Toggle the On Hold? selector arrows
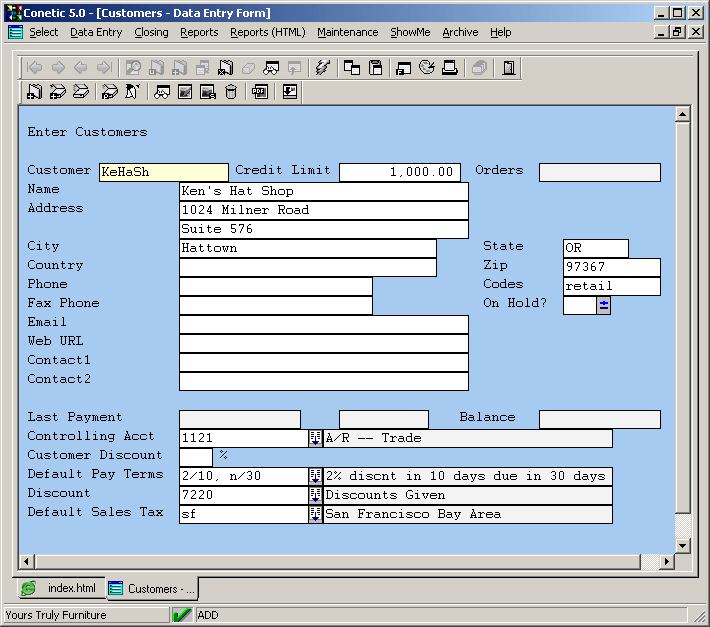Image resolution: width=710 pixels, height=627 pixels. click(603, 305)
